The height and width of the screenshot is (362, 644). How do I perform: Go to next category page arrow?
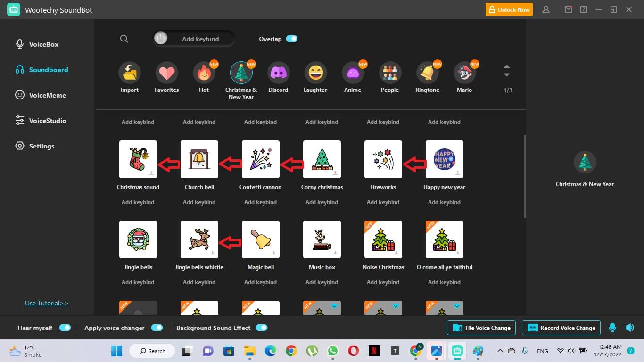coord(507,75)
